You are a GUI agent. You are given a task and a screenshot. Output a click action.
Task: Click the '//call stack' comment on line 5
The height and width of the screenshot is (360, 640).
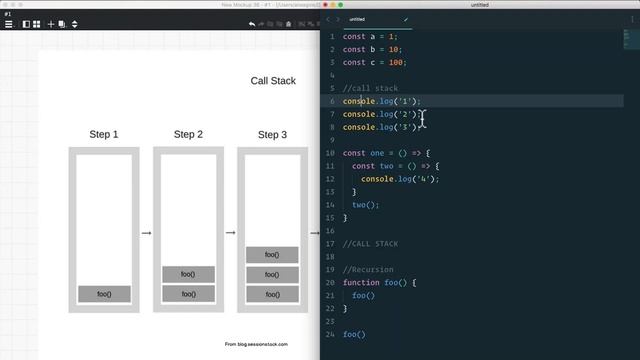tap(370, 88)
